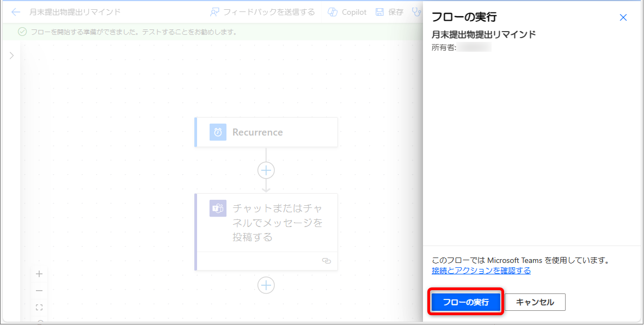Click the connection link icon on Teams action
The height and width of the screenshot is (325, 644).
327,261
